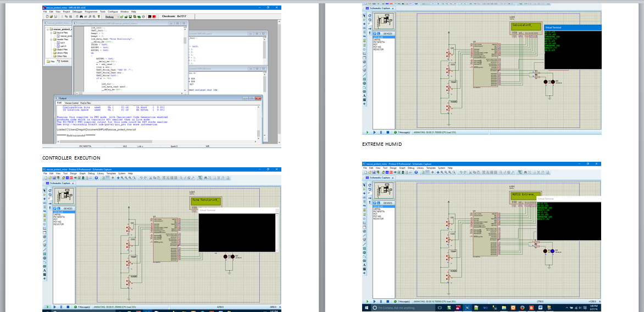
Task: Click blue help icon in Mine Monitoring Proteus toolbar
Action: click(x=96, y=178)
